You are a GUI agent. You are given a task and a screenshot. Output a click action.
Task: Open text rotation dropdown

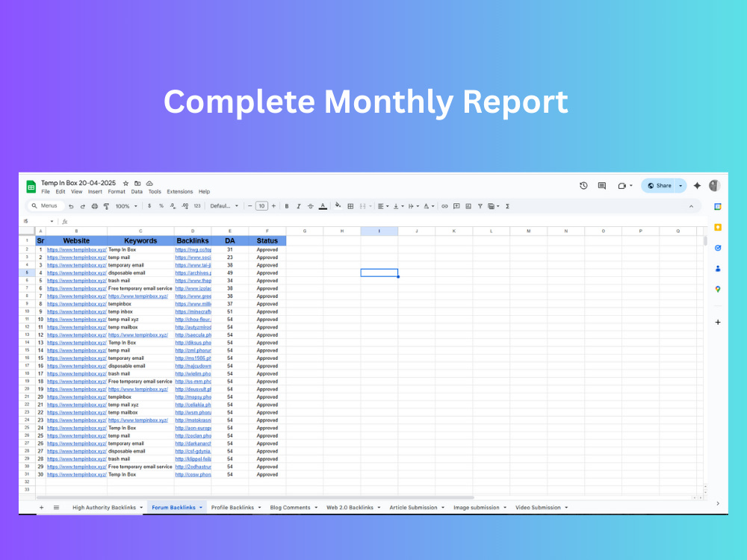(429, 206)
